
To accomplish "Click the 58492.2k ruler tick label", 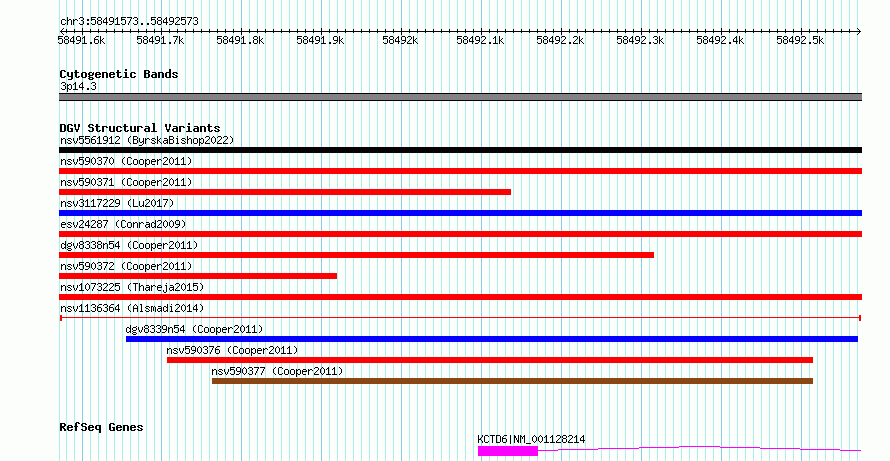I will (x=560, y=40).
